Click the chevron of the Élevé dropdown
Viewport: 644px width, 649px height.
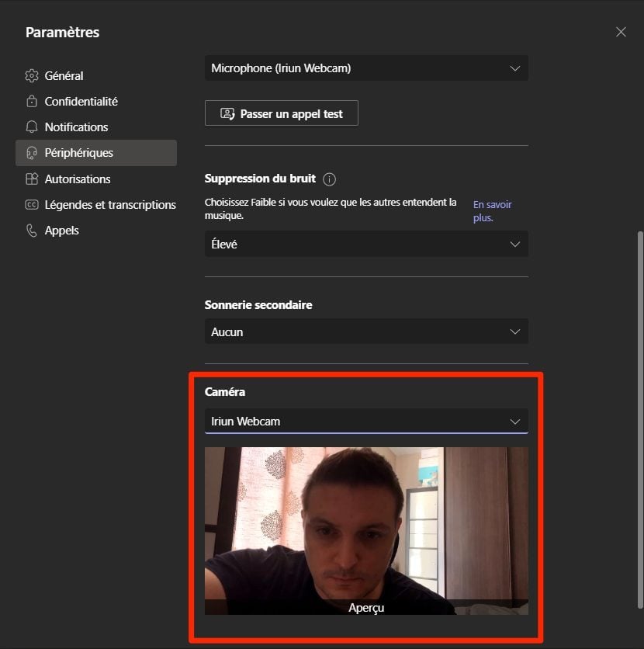[x=515, y=245]
